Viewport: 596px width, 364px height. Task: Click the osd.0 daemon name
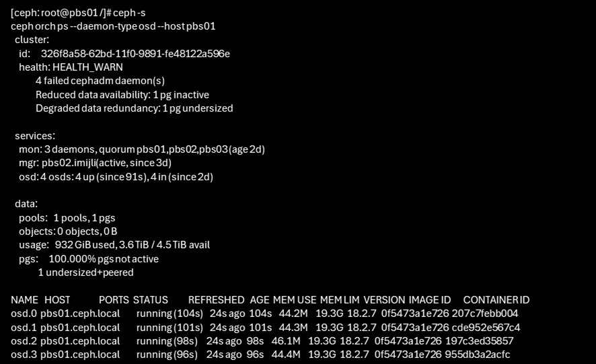point(24,314)
